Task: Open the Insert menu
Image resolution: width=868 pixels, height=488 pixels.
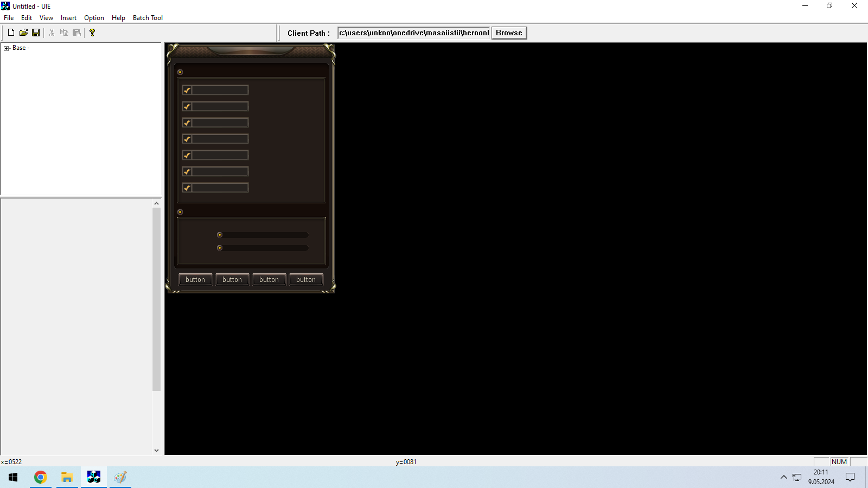Action: click(x=68, y=18)
